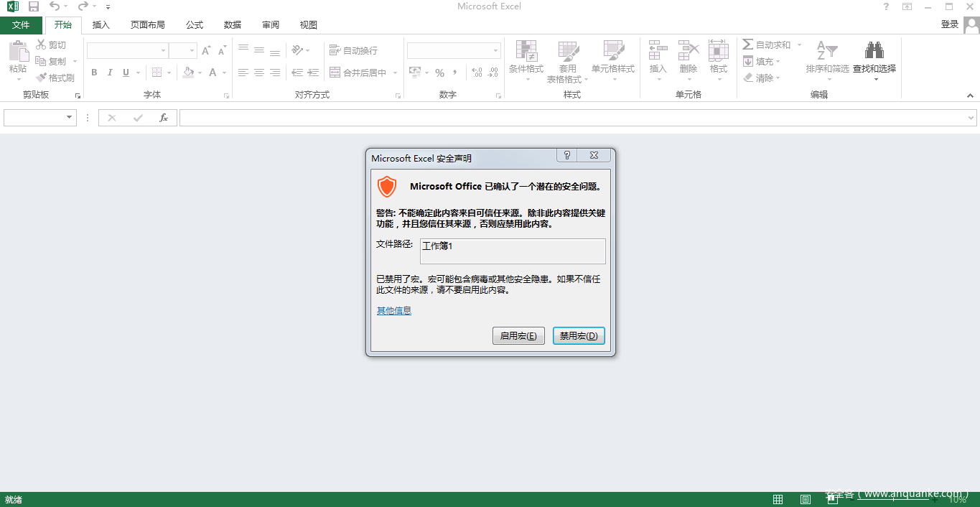Open the font name dropdown
The height and width of the screenshot is (507, 980).
pyautogui.click(x=163, y=50)
